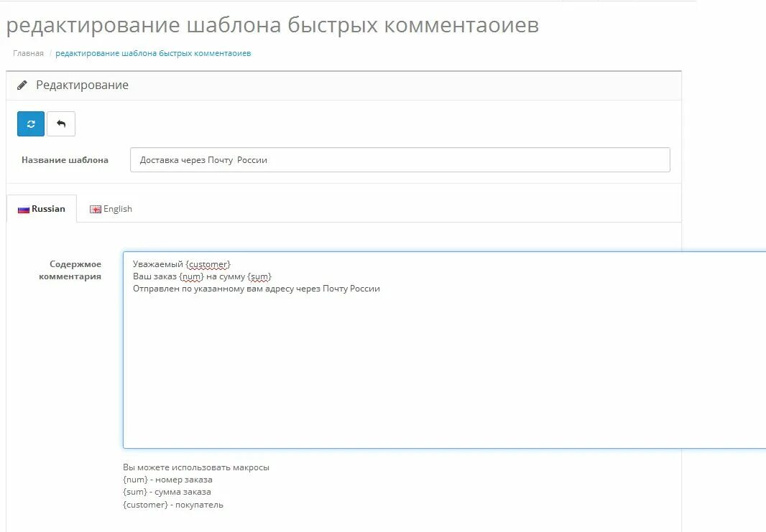Click the English flag icon
766x532 pixels.
pos(96,210)
